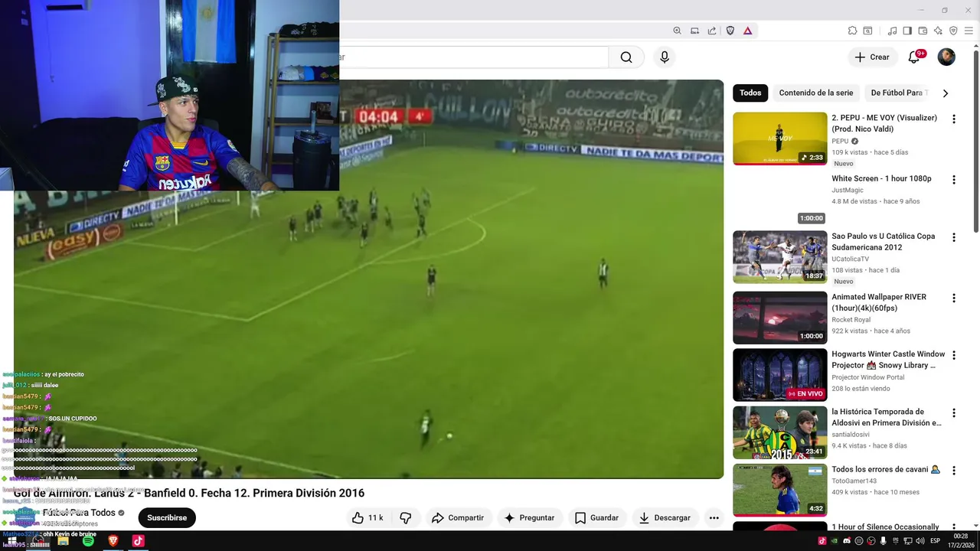
Task: Open Discord icon in system tray
Action: 847,541
